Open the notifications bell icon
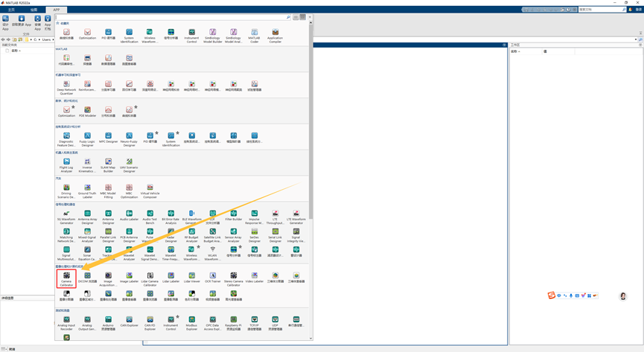 pyautogui.click(x=630, y=10)
